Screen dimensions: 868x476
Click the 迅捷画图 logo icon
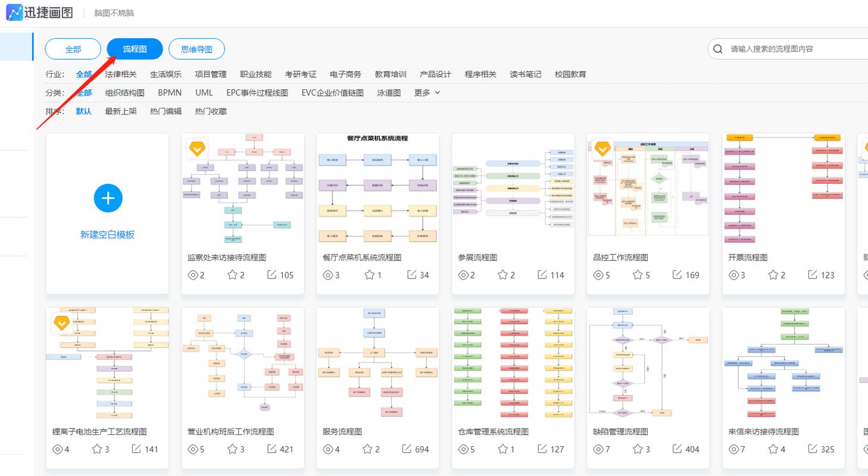click(x=14, y=12)
